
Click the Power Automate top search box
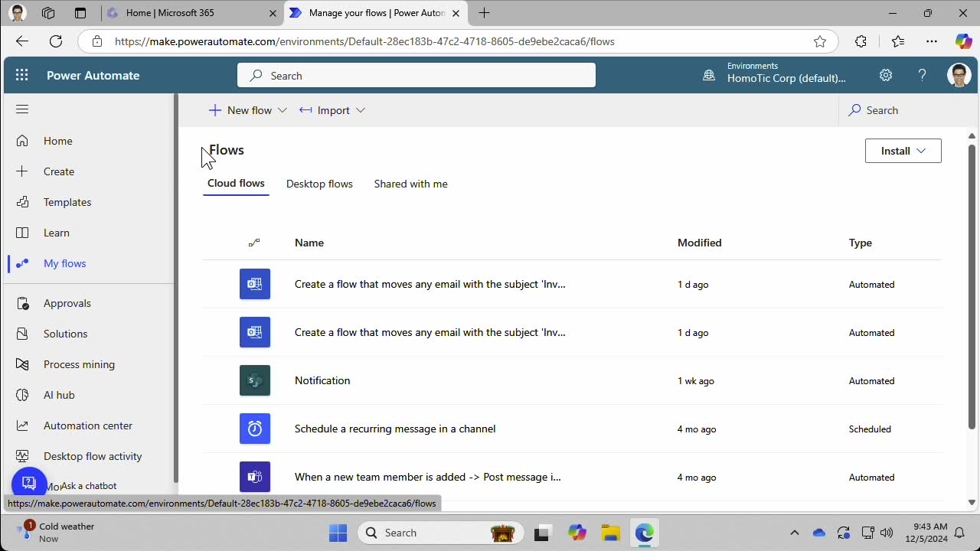point(416,75)
